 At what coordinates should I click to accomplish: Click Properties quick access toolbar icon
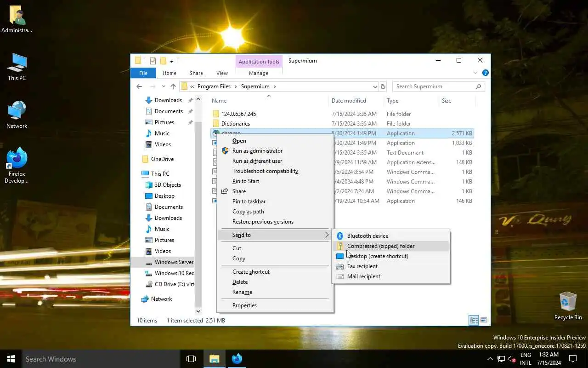coord(153,61)
